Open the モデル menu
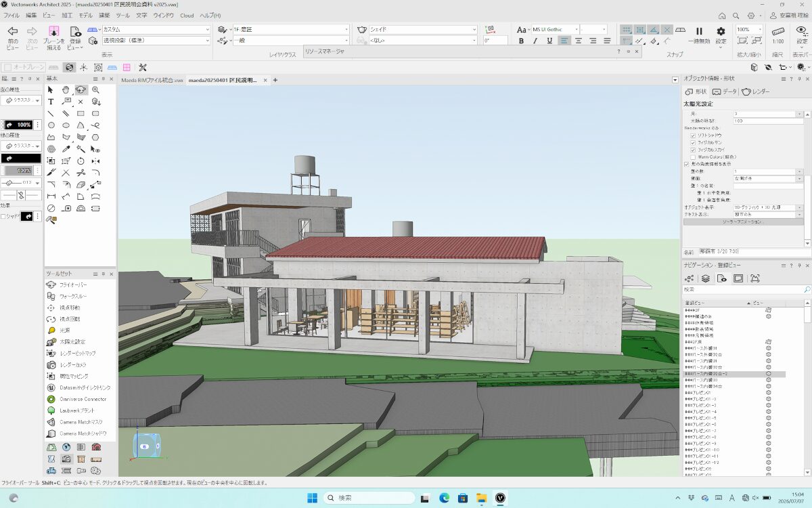812x508 pixels. (x=85, y=15)
